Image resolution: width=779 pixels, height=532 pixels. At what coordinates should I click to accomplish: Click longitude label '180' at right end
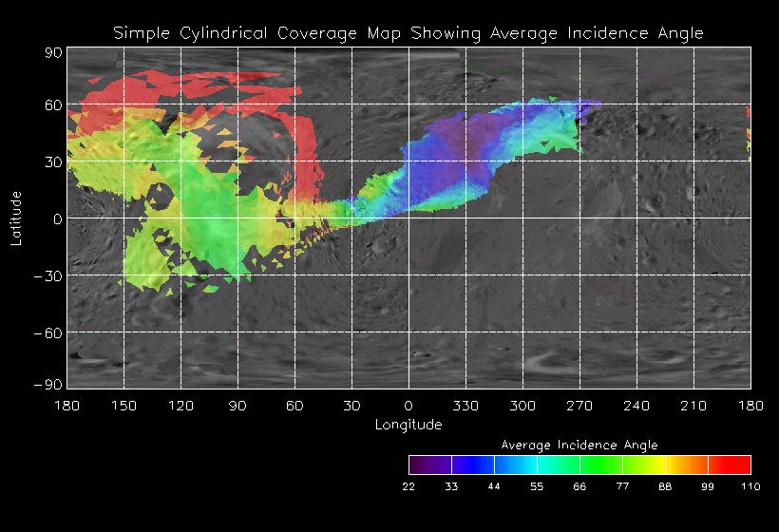750,406
